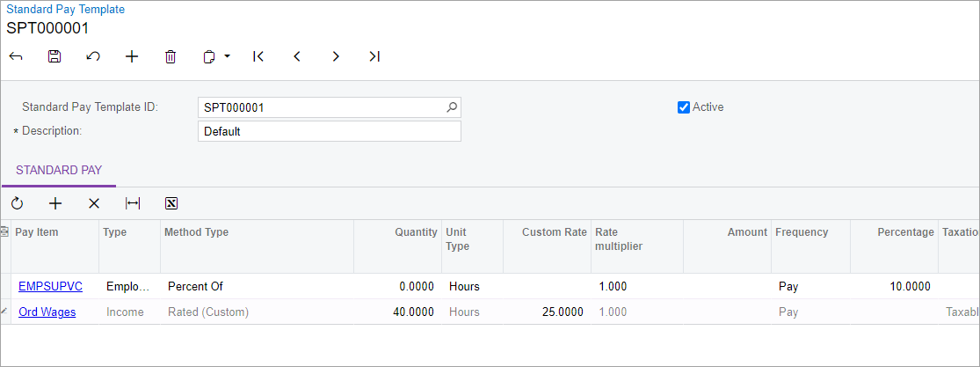This screenshot has width=980, height=367.
Task: Go to the previous record
Action: pos(297,56)
